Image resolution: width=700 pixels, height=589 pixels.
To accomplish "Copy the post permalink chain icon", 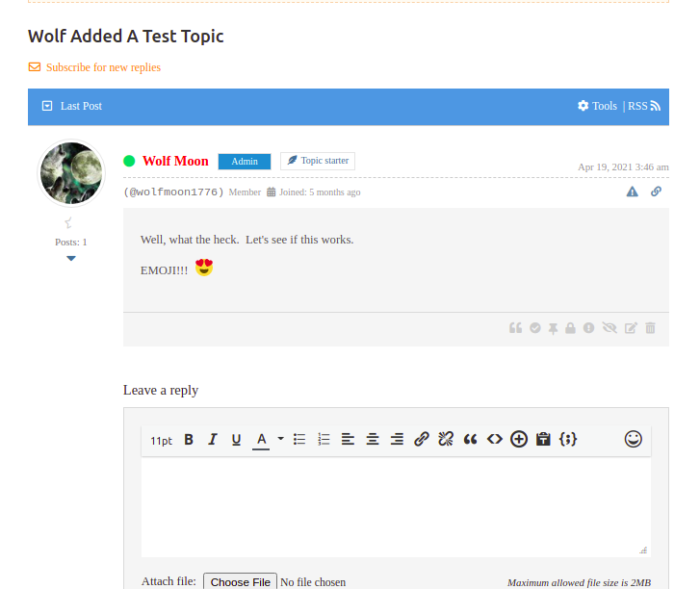I will (x=656, y=192).
